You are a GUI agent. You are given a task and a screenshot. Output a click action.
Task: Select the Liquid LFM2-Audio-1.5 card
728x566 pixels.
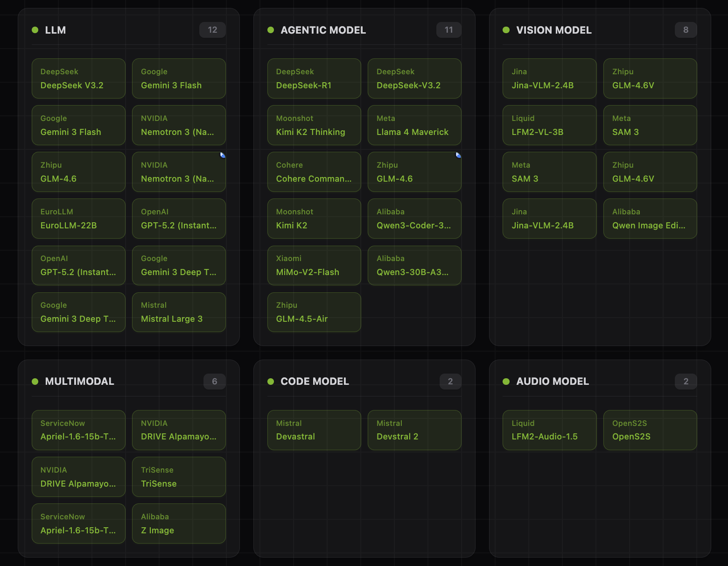[549, 430]
